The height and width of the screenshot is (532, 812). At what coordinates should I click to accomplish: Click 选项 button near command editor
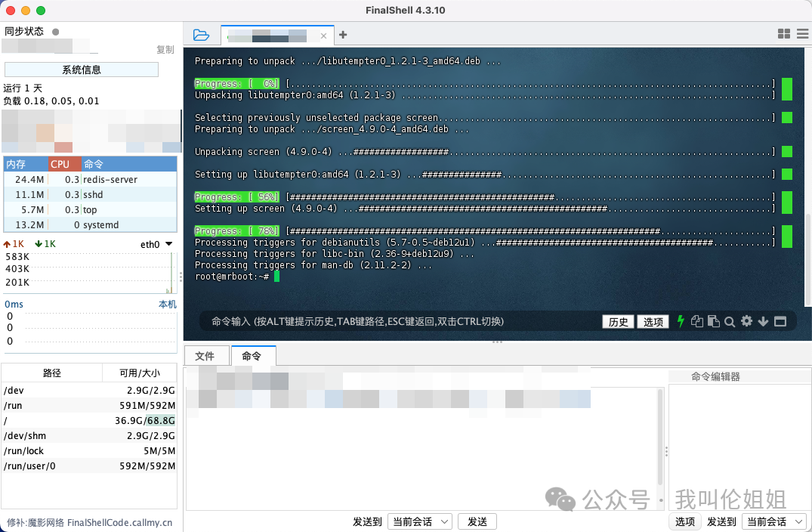[x=684, y=521]
